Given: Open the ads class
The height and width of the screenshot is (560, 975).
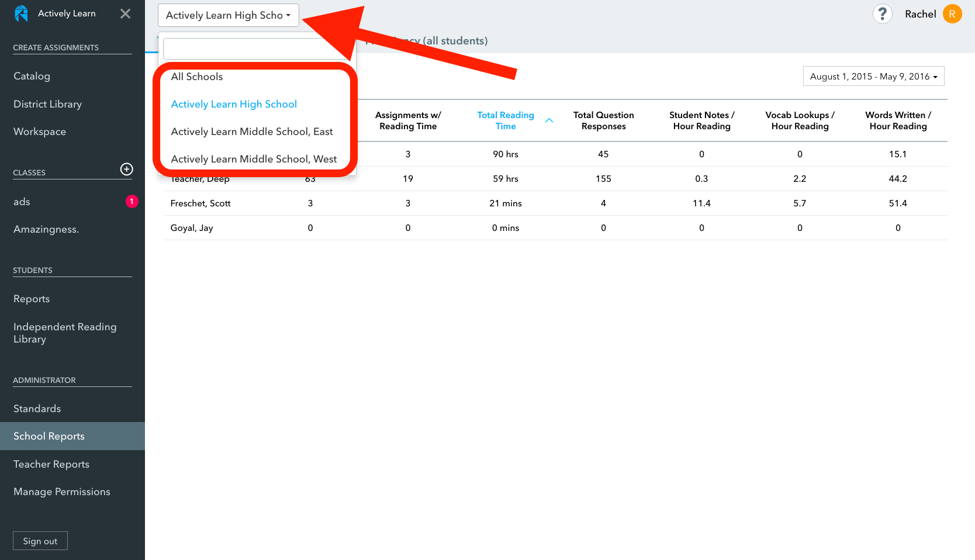Looking at the screenshot, I should [22, 202].
